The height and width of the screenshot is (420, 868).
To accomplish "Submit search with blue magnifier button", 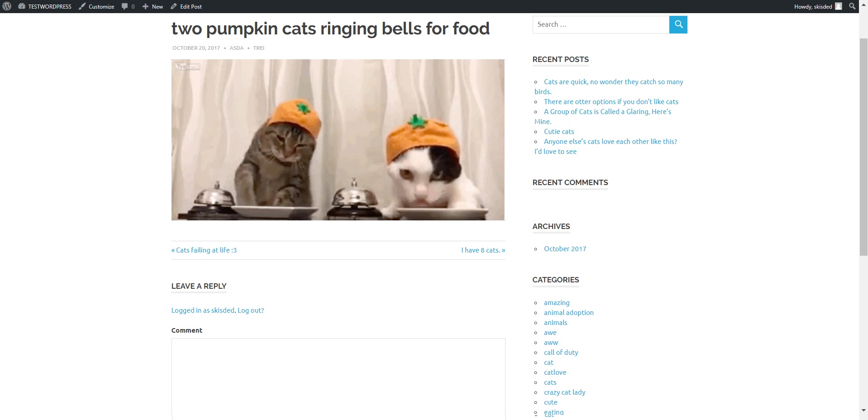I will click(678, 24).
